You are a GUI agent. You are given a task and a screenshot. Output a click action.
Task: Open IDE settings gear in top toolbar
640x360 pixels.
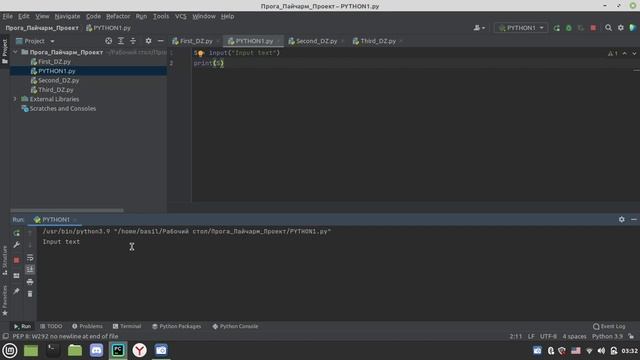[x=620, y=28]
